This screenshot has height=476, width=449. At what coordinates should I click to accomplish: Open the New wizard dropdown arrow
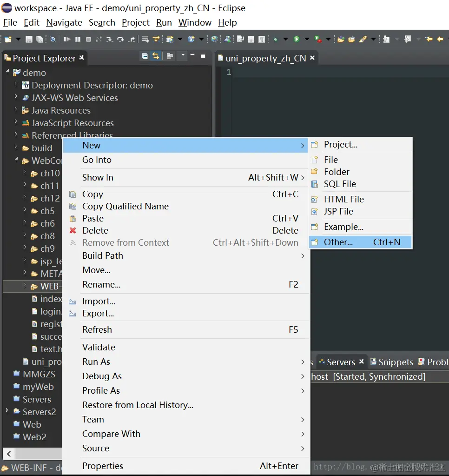click(x=18, y=39)
